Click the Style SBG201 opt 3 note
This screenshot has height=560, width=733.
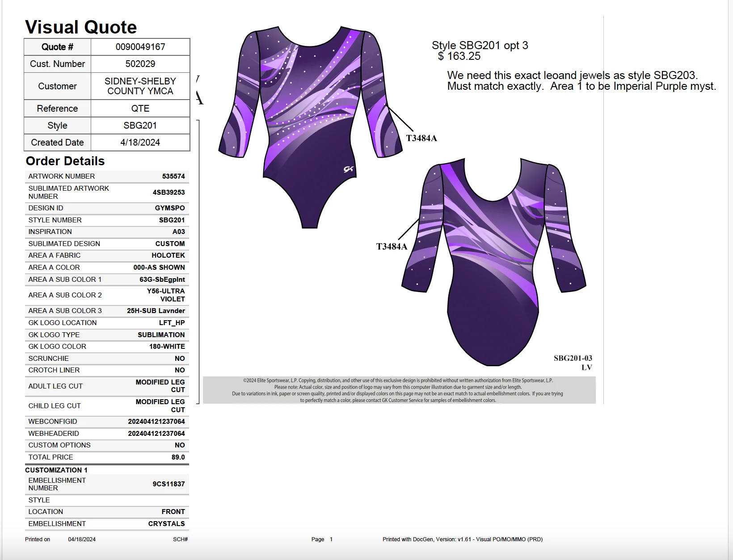click(480, 46)
